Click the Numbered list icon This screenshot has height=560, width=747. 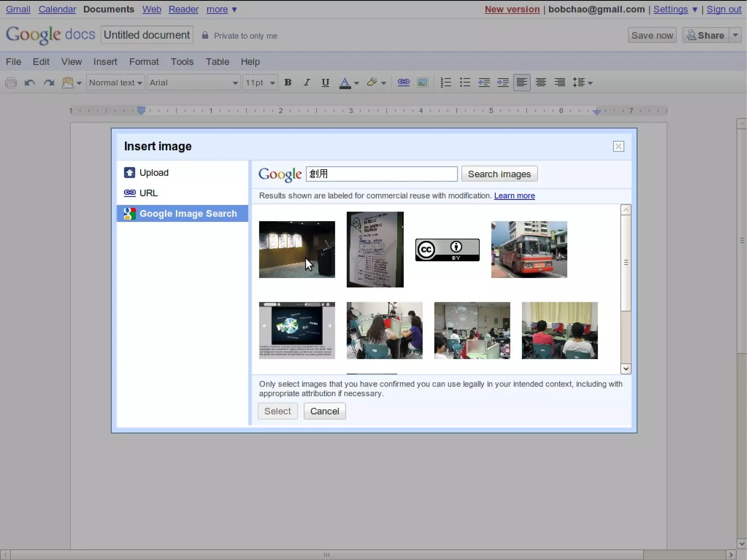(446, 82)
